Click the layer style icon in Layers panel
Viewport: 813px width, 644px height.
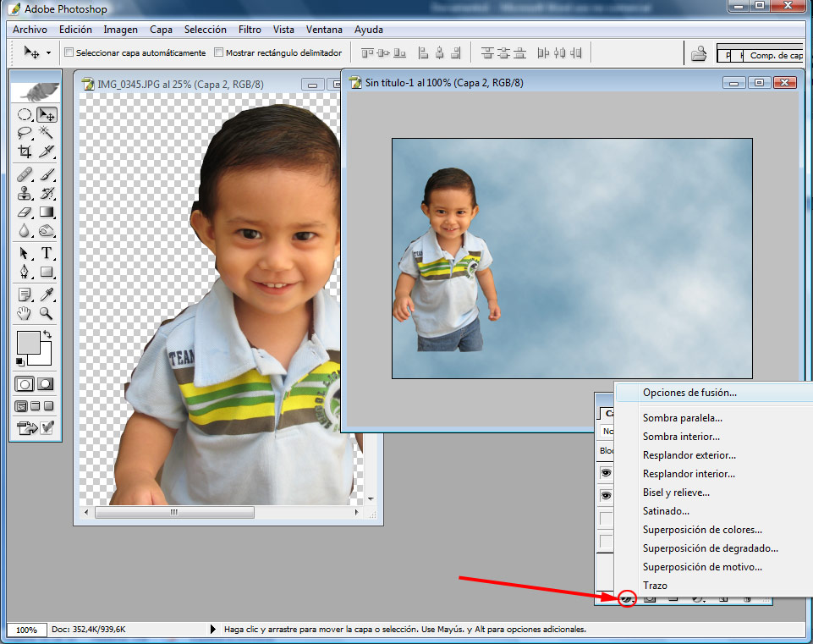[627, 599]
